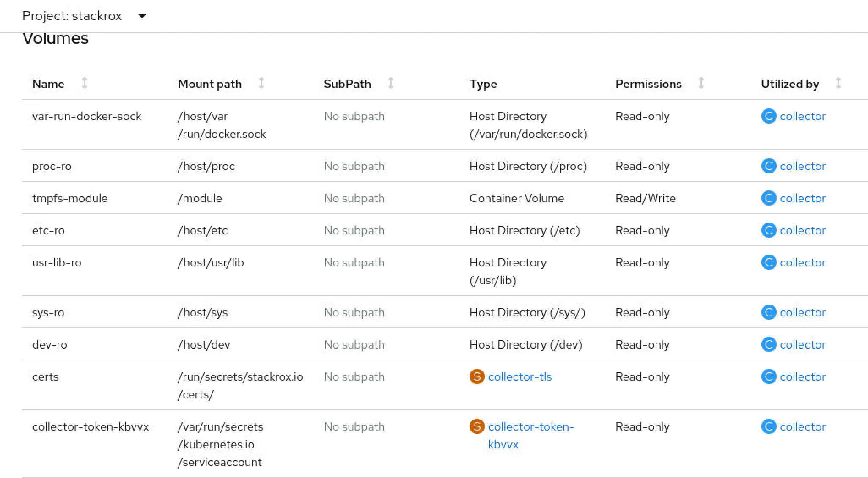This screenshot has width=868, height=478.
Task: Open the Project: stackrox dropdown
Action: (x=72, y=16)
